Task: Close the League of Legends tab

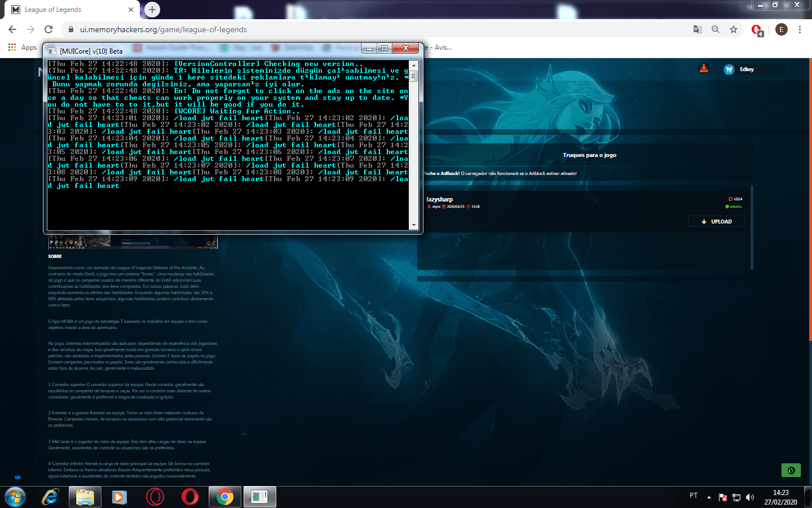Action: tap(130, 10)
